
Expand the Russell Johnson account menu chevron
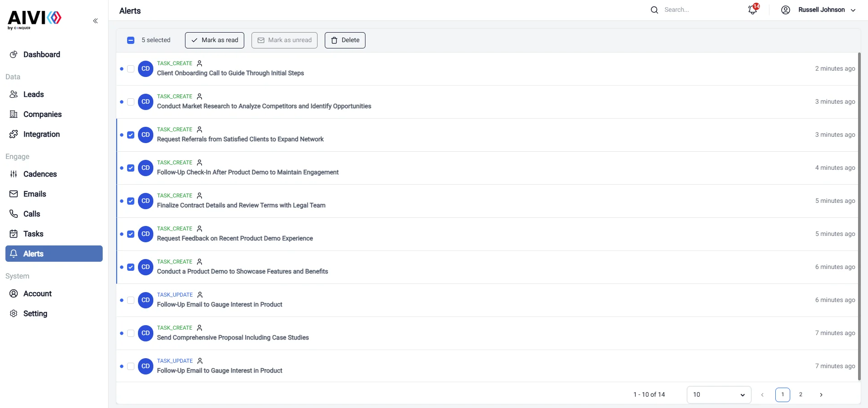853,10
